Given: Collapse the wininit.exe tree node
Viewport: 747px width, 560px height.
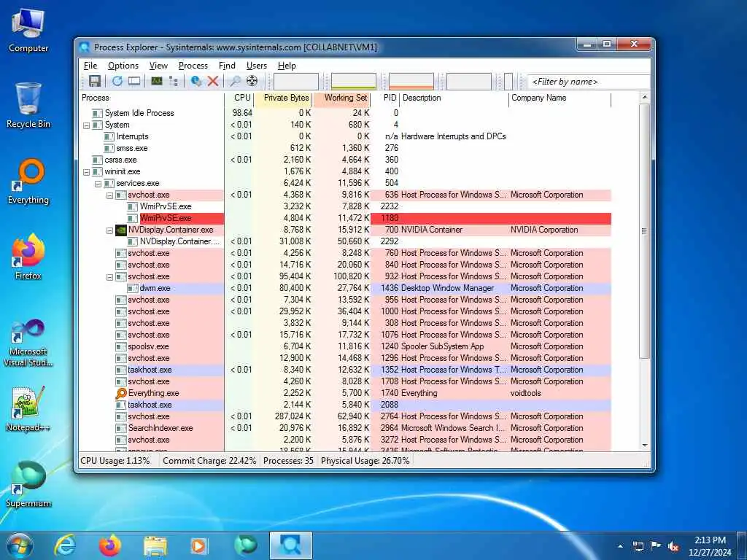Looking at the screenshot, I should 86,172.
